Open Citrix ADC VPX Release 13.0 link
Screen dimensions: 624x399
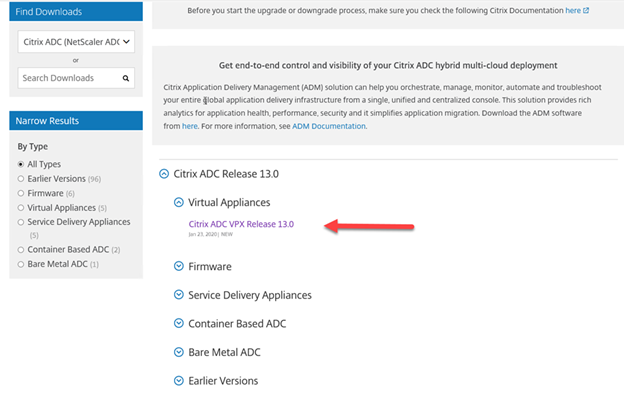(241, 224)
